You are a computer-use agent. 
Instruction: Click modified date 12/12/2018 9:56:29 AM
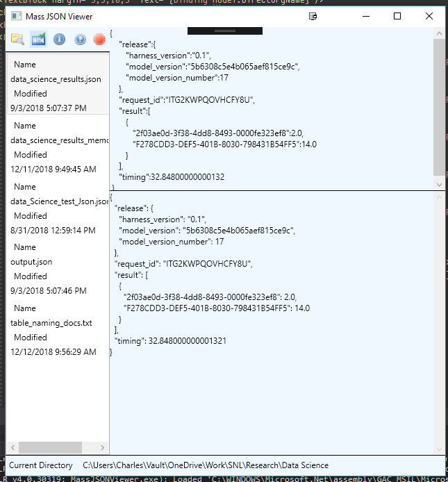point(53,352)
